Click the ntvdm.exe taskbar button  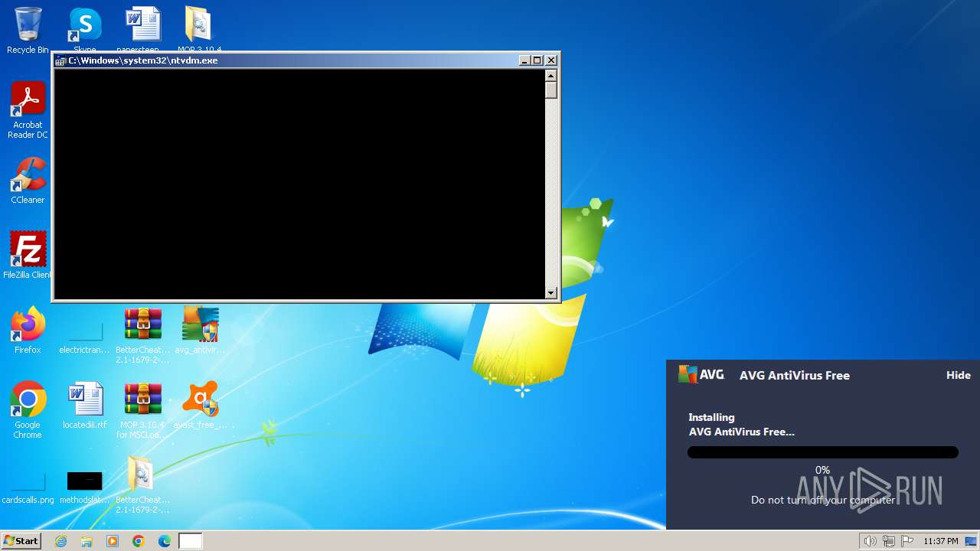click(191, 541)
